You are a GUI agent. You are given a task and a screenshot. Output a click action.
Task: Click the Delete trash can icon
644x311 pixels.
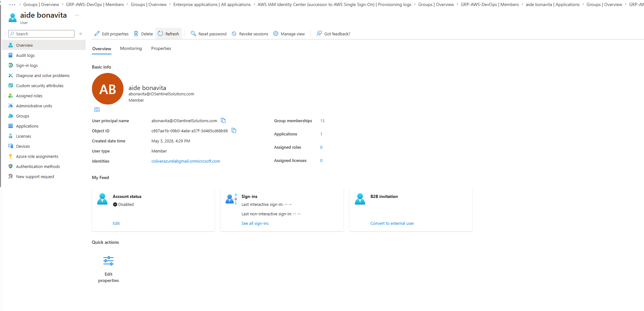[x=136, y=33]
